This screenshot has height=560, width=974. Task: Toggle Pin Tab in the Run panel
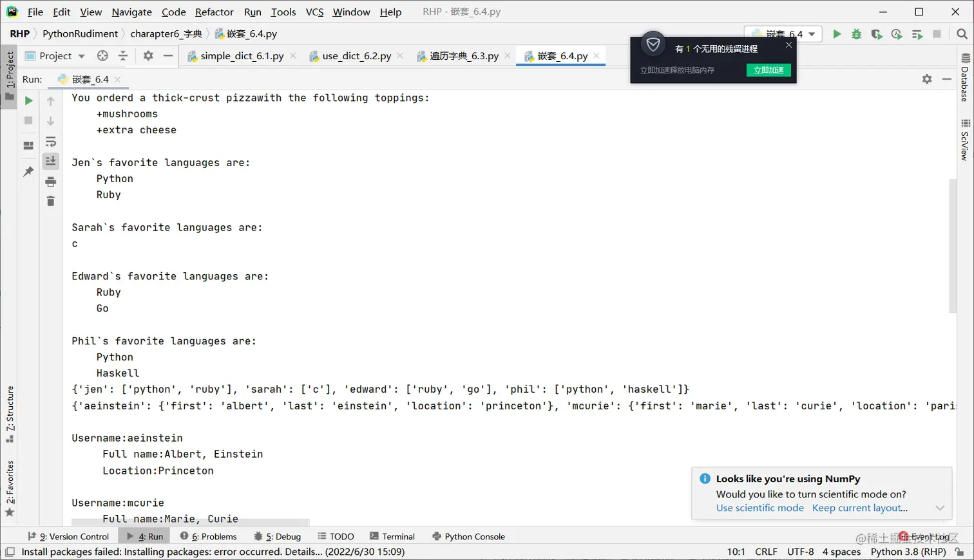(x=28, y=171)
